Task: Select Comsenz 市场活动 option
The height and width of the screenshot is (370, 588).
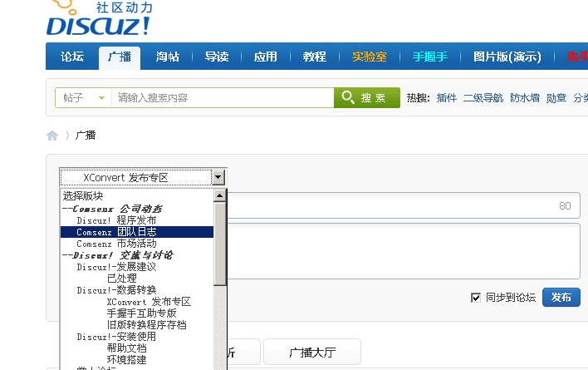Action: (x=137, y=244)
